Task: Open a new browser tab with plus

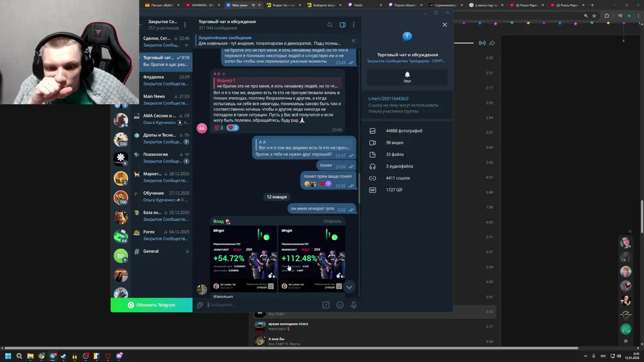Action: [x=592, y=5]
